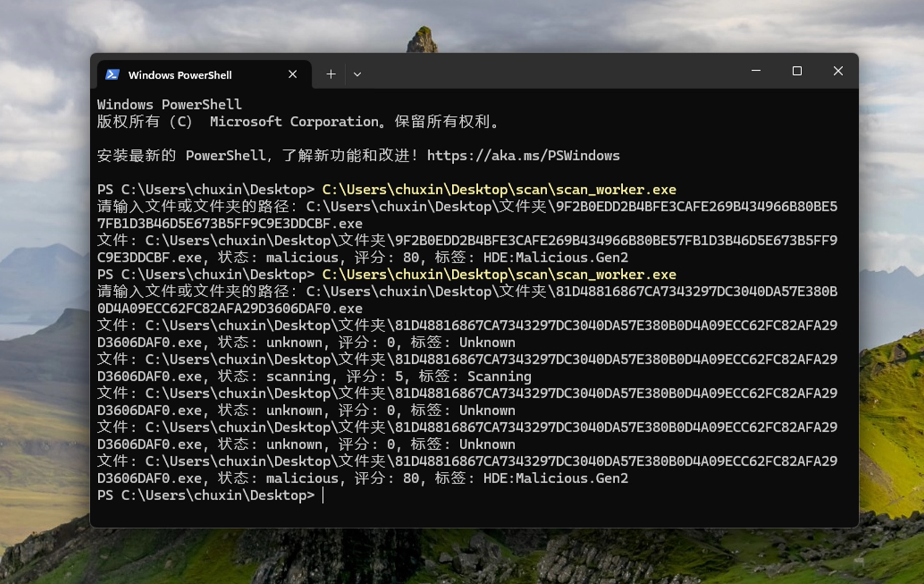The height and width of the screenshot is (584, 924).
Task: Click the Windows PowerShell tab title text
Action: [x=180, y=74]
